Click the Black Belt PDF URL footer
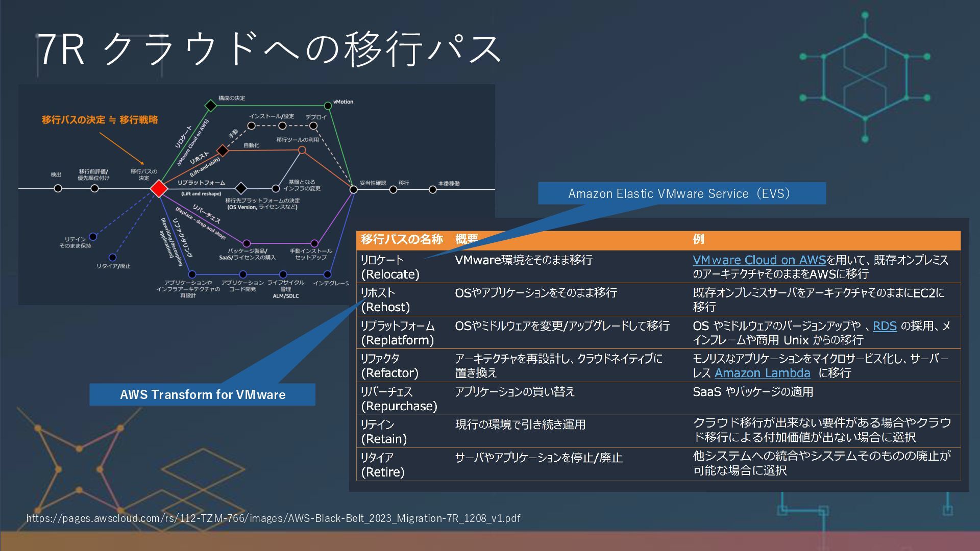 coord(273,518)
